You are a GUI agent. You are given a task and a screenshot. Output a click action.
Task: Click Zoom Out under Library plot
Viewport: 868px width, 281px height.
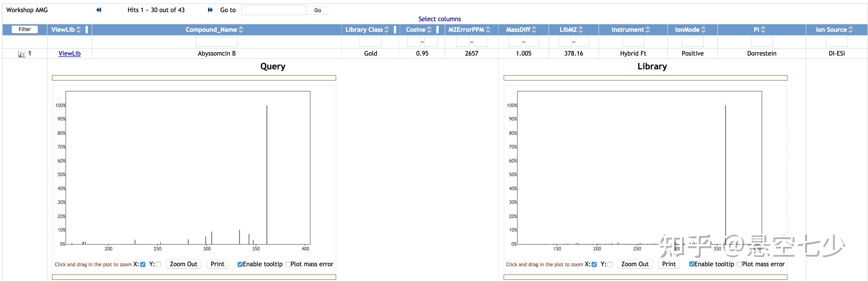point(635,264)
